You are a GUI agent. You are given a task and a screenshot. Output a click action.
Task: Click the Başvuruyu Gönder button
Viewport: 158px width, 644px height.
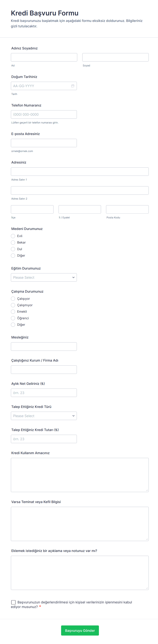point(80,631)
